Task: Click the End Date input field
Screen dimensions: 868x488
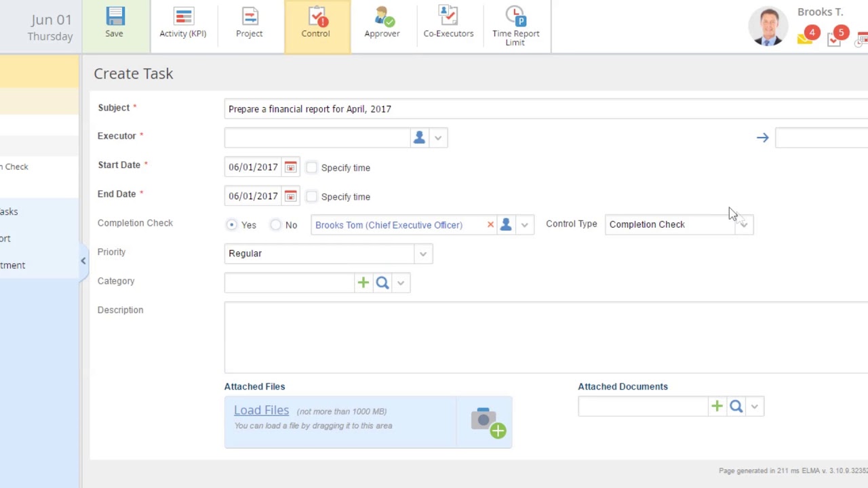Action: [254, 196]
